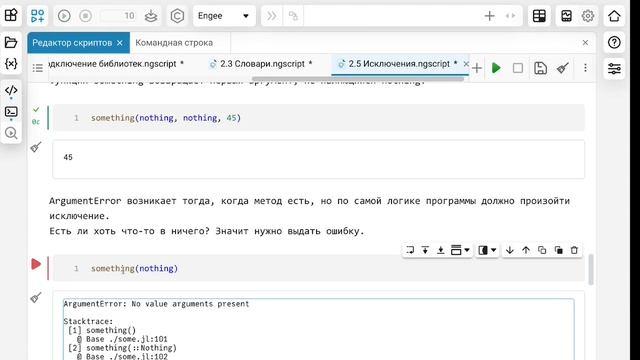Move the cell down with arrow

coord(509,250)
